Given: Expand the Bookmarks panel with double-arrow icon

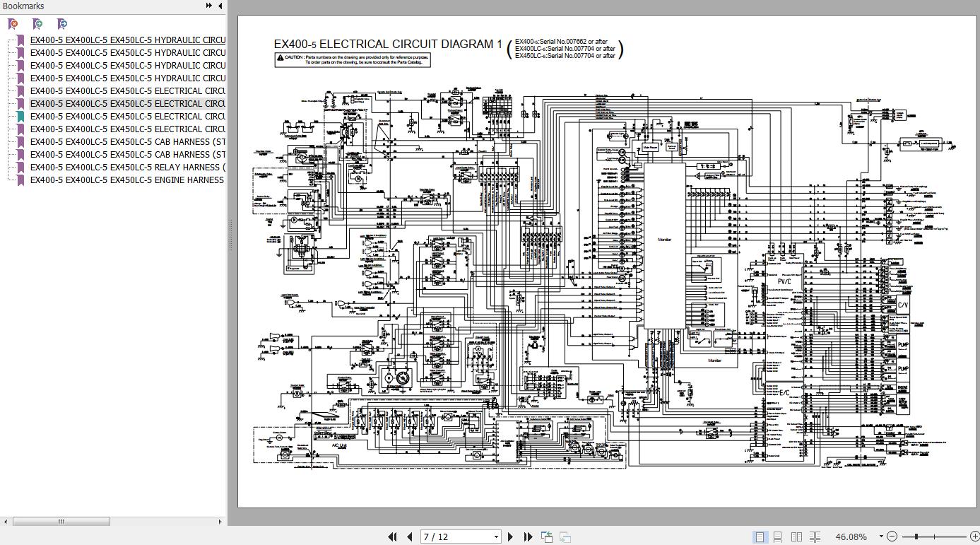Looking at the screenshot, I should pos(209,6).
